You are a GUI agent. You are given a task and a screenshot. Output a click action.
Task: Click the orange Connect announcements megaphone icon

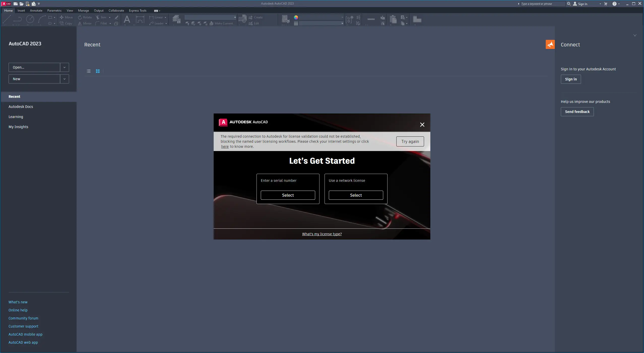550,44
